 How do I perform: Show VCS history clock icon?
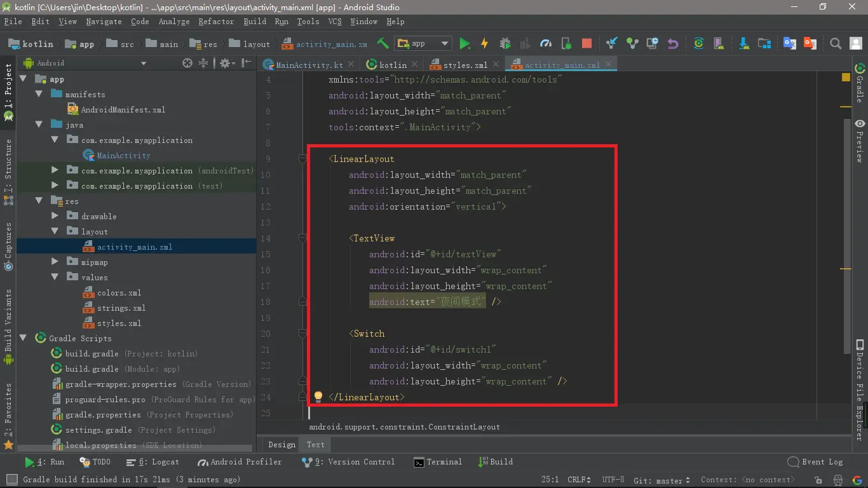(x=652, y=43)
